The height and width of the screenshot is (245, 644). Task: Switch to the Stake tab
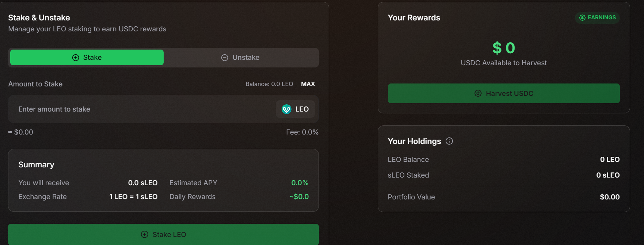87,58
